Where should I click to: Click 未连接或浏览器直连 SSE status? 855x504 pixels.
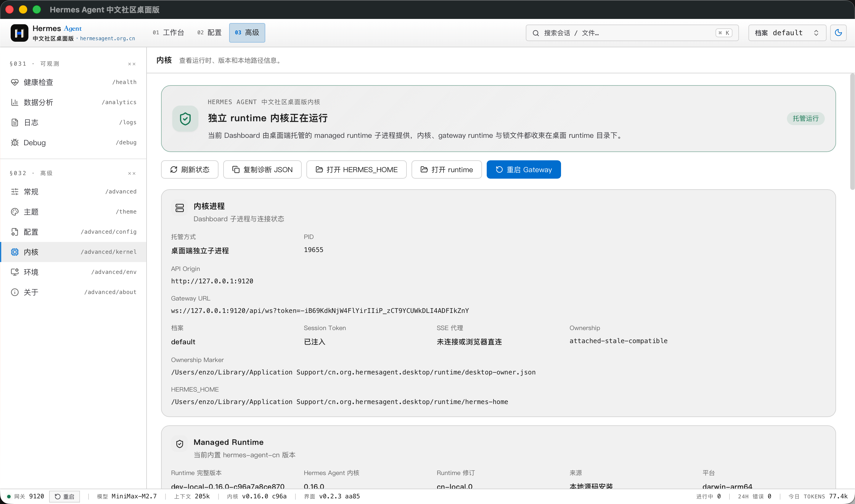469,342
